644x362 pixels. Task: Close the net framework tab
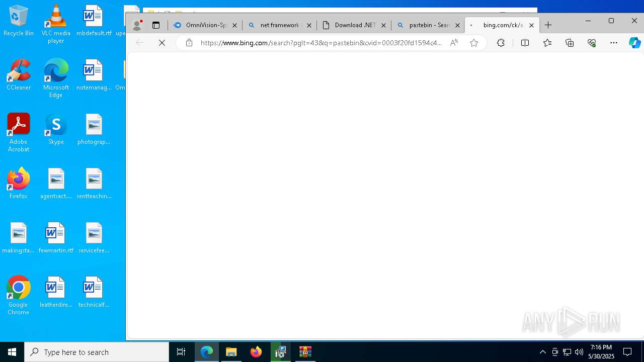[309, 25]
